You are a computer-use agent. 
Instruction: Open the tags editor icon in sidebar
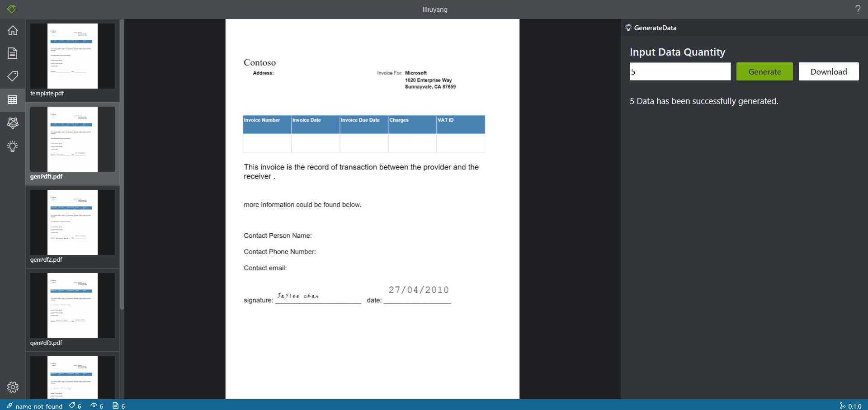coord(13,76)
